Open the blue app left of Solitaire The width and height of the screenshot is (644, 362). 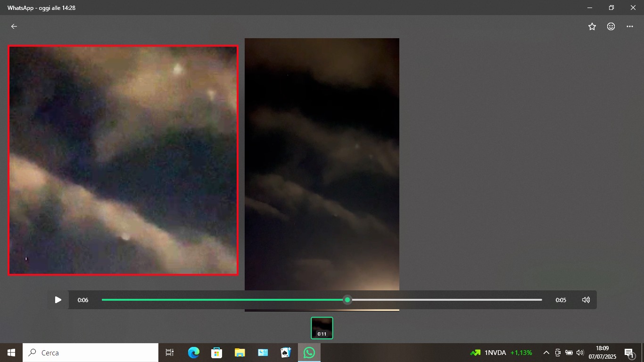(x=263, y=353)
